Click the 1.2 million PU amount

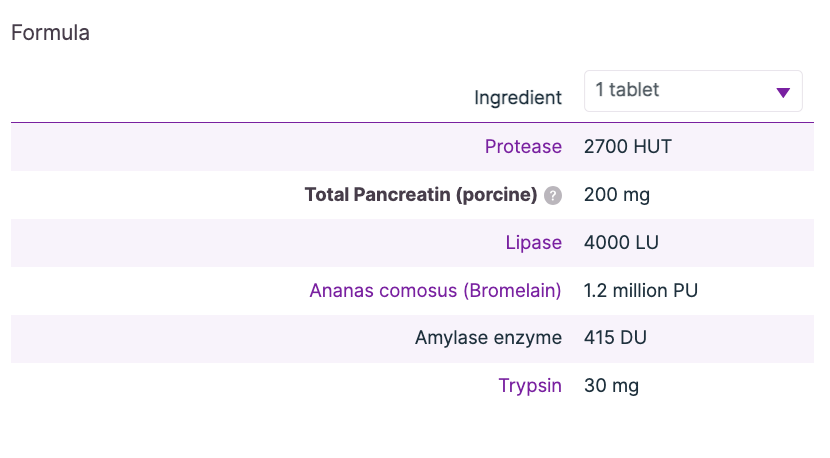tap(640, 290)
